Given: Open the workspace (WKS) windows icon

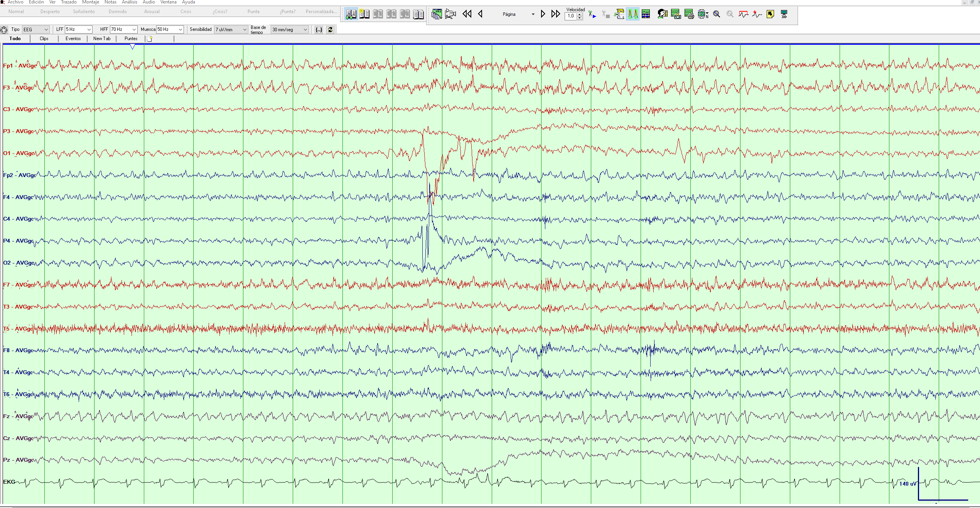Looking at the screenshot, I should [x=437, y=14].
